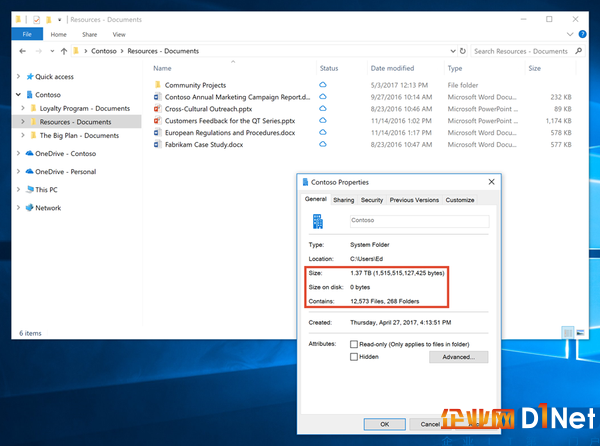The width and height of the screenshot is (600, 446).
Task: Click the large Contoso icon in Properties dialog
Action: coord(318,221)
